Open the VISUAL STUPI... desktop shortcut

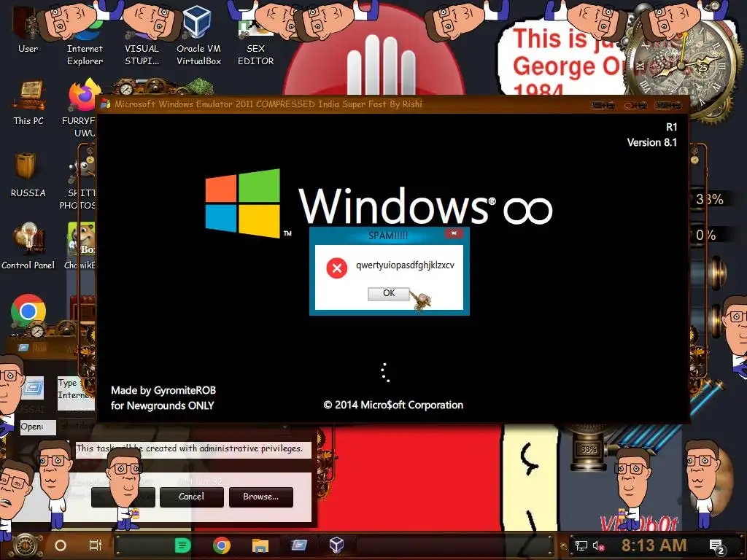click(x=142, y=34)
